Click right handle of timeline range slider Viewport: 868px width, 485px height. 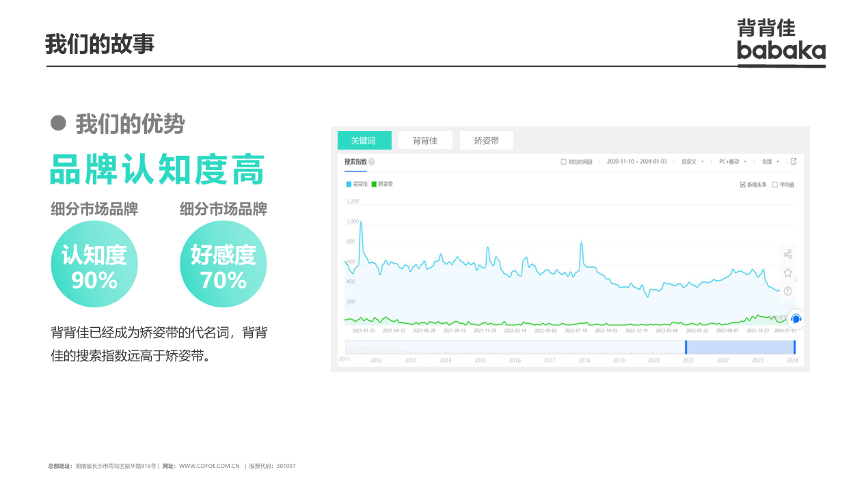[794, 347]
